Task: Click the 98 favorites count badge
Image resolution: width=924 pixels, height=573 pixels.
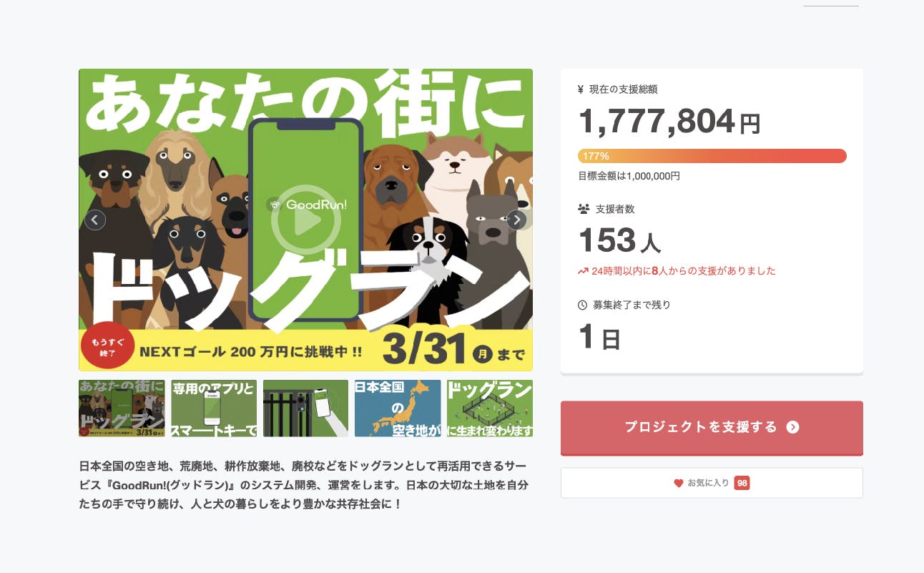Action: point(742,484)
